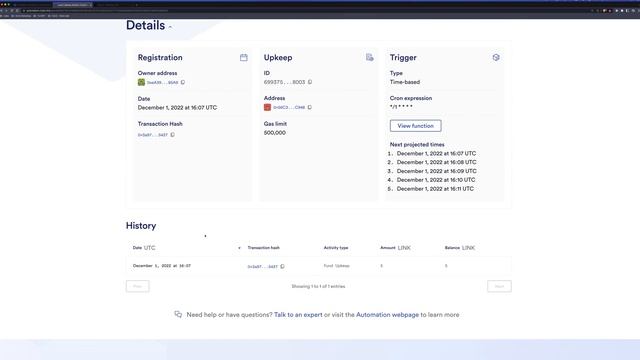The height and width of the screenshot is (360, 640).
Task: Click the Amount LINK column header
Action: [396, 248]
